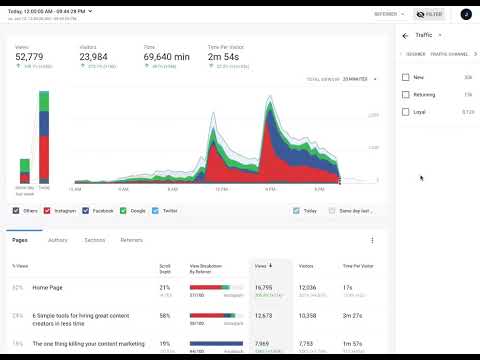Image resolution: width=480 pixels, height=360 pixels.
Task: Click the 58% scroll depth cell
Action: tap(165, 315)
